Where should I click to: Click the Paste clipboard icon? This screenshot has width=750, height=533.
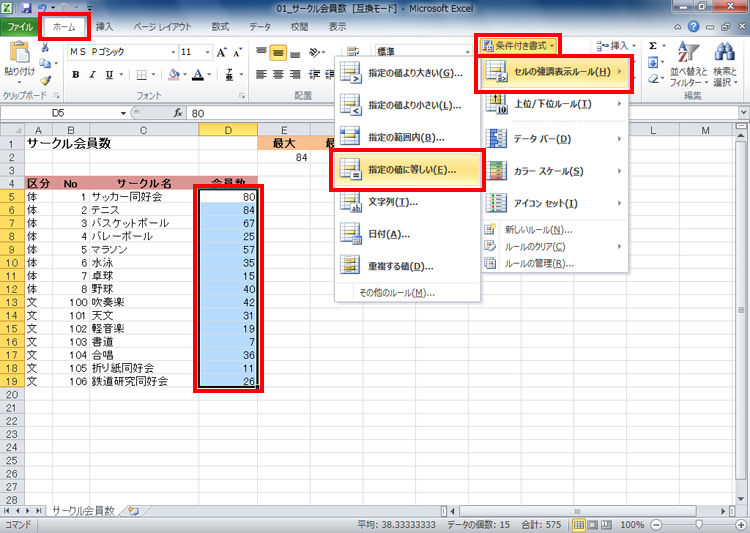coord(19,52)
